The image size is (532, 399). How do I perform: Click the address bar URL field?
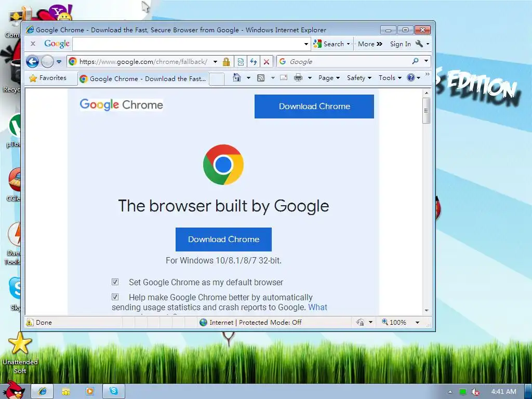[x=143, y=61]
